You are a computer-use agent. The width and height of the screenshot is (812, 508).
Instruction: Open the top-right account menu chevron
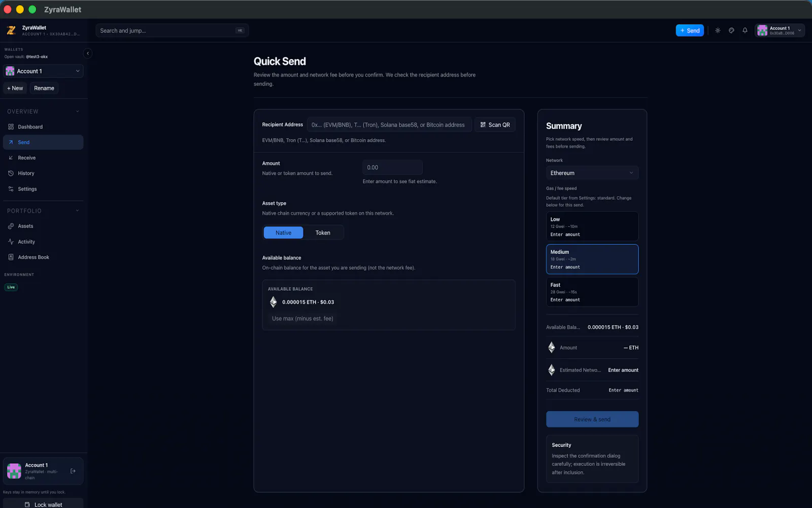point(799,30)
